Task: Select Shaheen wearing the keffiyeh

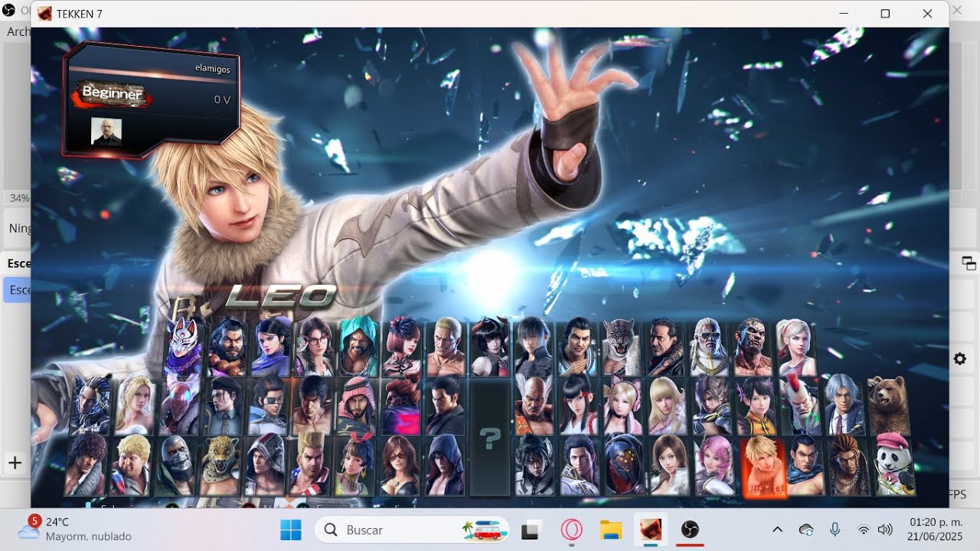Action: (358, 406)
